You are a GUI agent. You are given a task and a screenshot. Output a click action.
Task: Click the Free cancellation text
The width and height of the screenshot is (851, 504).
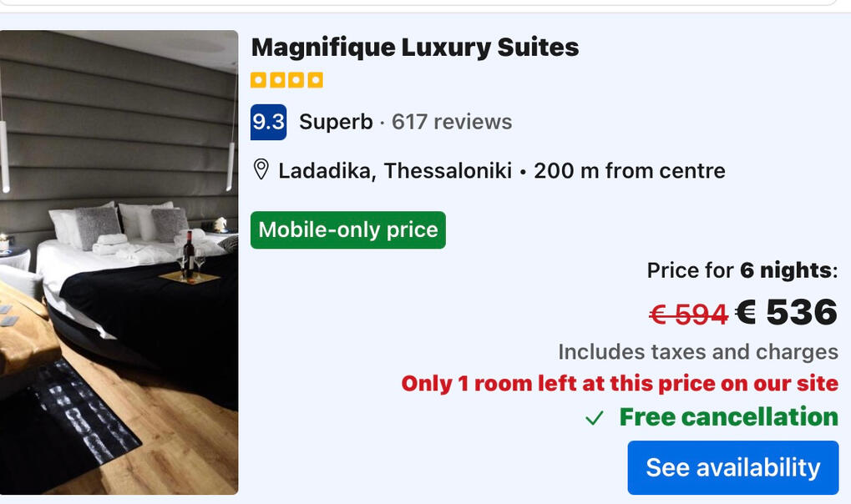(x=728, y=417)
